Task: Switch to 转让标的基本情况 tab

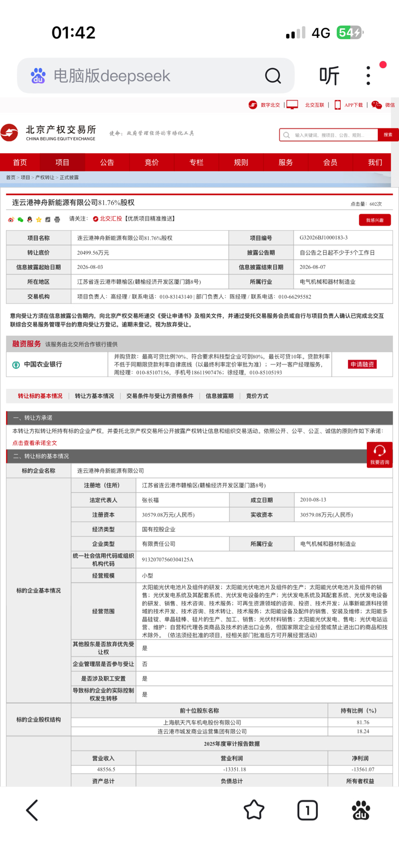Action: click(40, 396)
